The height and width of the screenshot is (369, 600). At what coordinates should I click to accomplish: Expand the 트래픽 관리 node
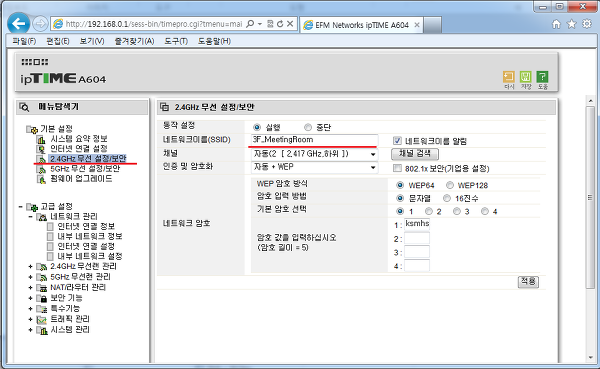pyautogui.click(x=31, y=319)
